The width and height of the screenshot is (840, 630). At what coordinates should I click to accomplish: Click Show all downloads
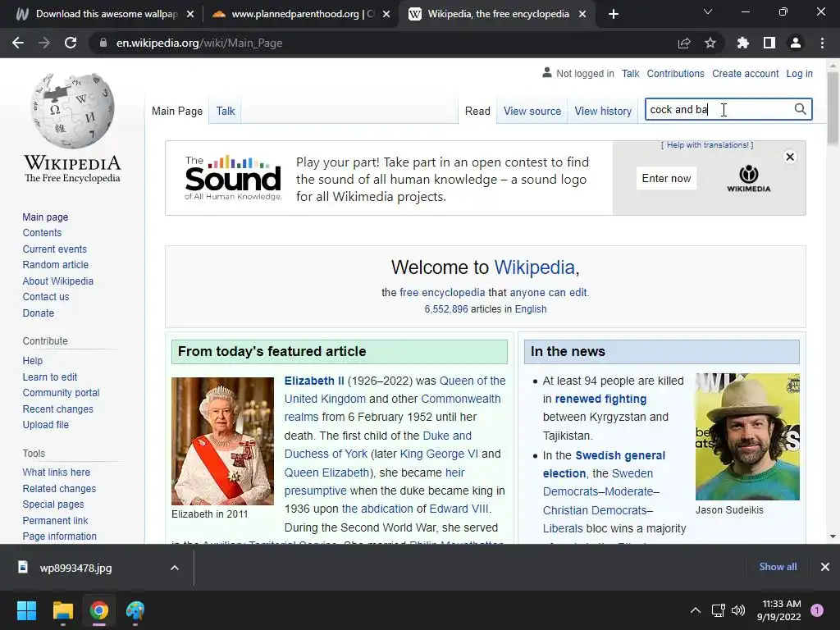pos(778,567)
